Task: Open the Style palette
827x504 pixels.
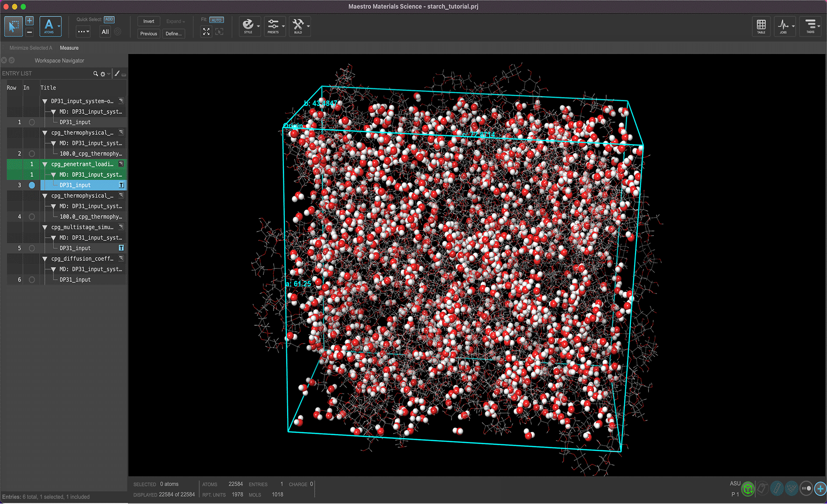Action: point(248,26)
